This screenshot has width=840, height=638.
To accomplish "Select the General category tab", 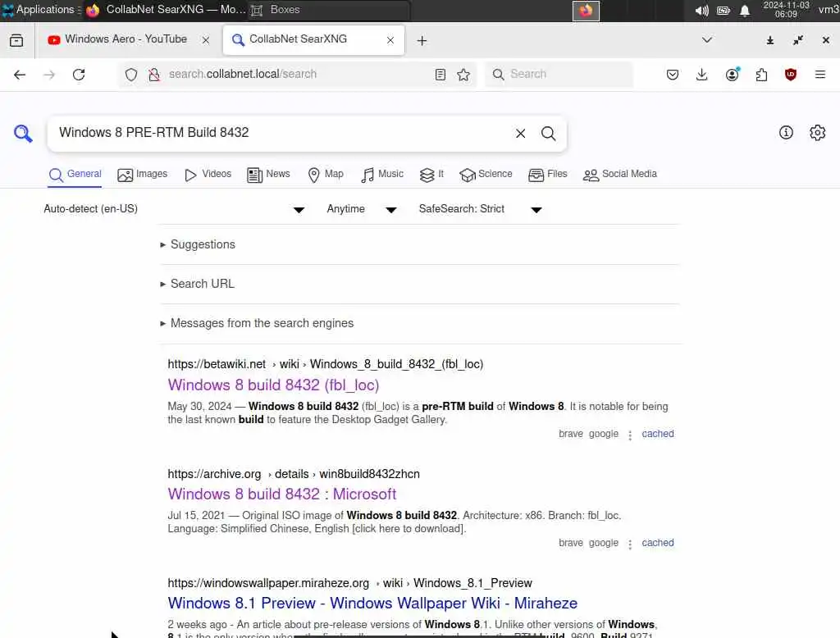I will (x=75, y=175).
